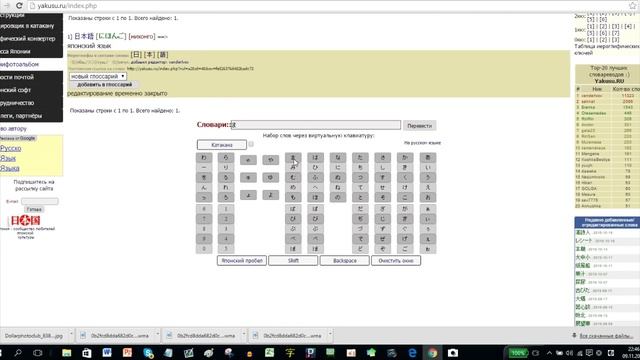
Task: Open options arrow for Dollarphotoclub jpg download
Action: 71,335
